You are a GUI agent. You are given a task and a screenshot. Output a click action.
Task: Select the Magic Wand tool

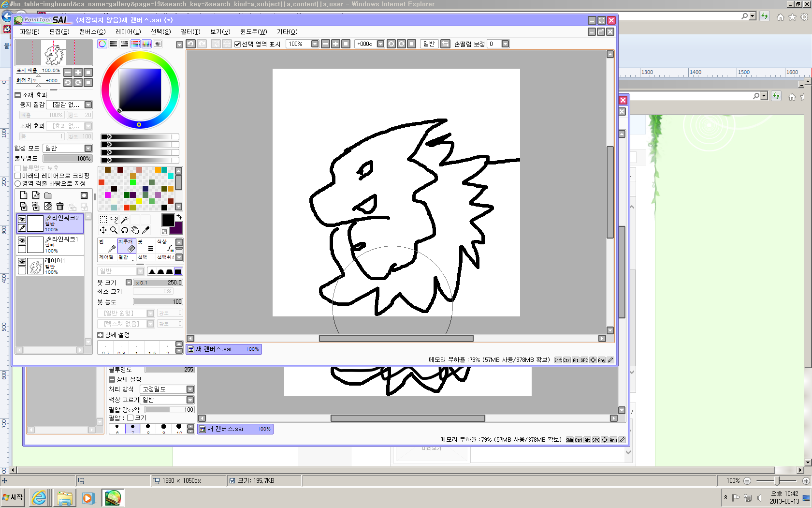point(125,220)
